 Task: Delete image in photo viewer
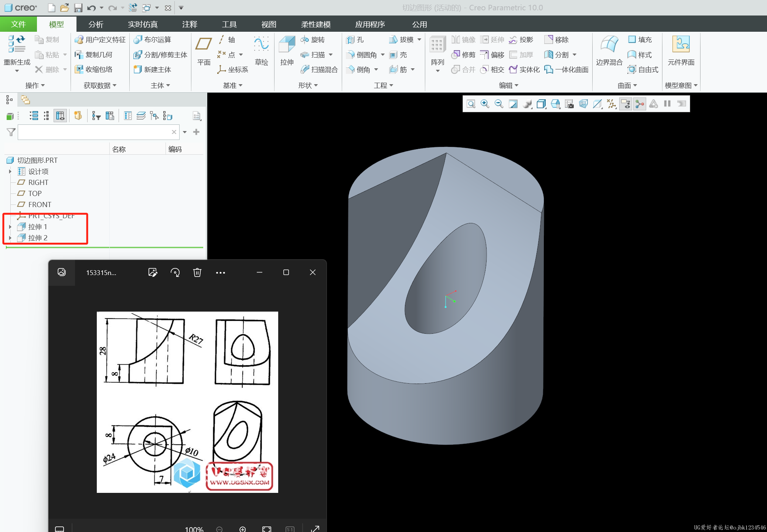tap(197, 272)
